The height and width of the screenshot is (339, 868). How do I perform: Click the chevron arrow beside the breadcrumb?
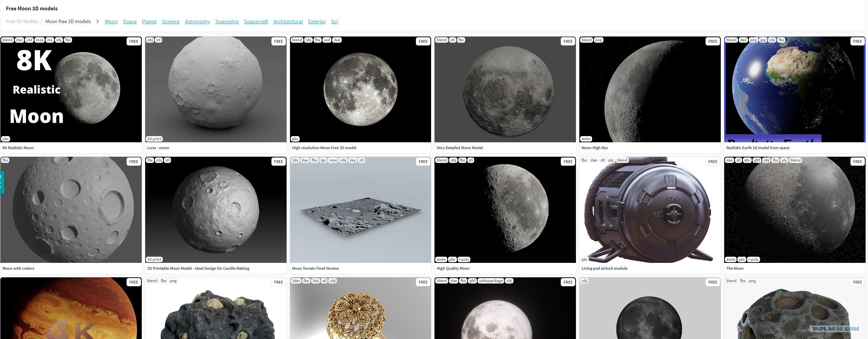pos(98,21)
